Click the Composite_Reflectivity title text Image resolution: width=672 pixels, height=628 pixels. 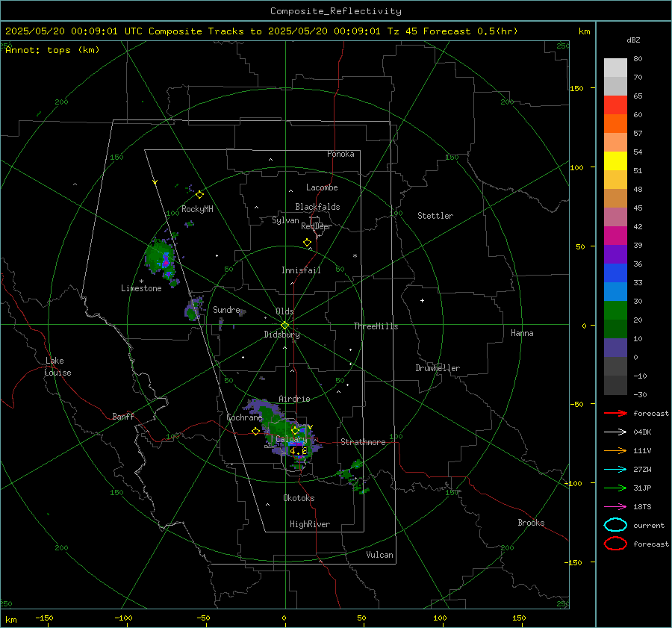click(336, 11)
